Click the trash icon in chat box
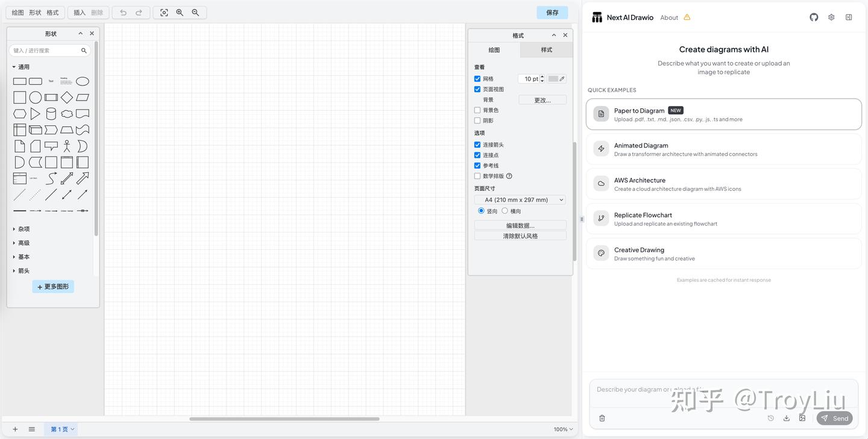This screenshot has width=868, height=439. [x=602, y=418]
